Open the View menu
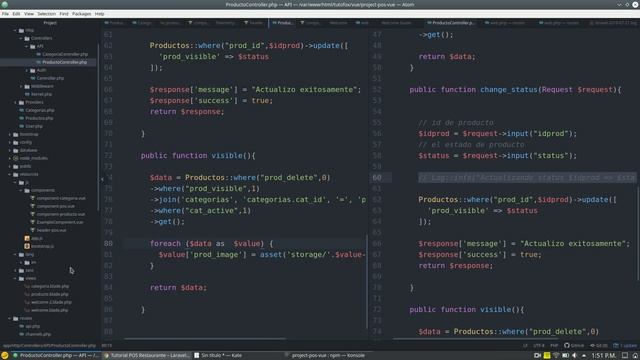 click(x=29, y=14)
